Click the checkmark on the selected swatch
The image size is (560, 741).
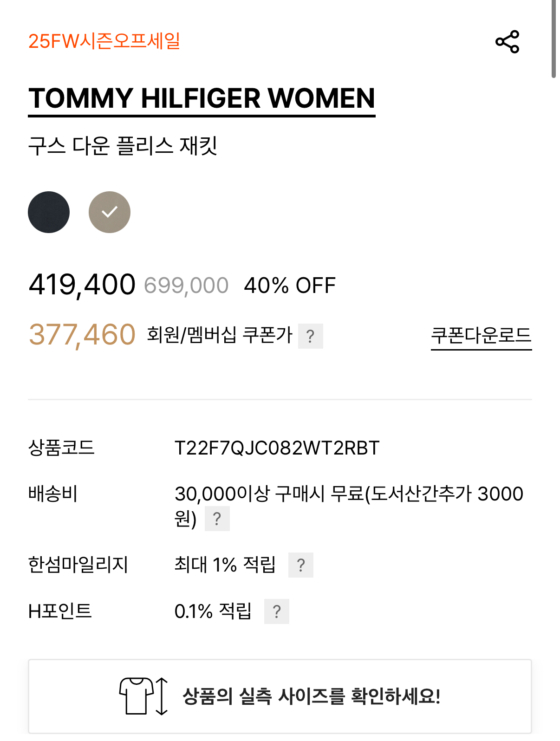click(109, 212)
